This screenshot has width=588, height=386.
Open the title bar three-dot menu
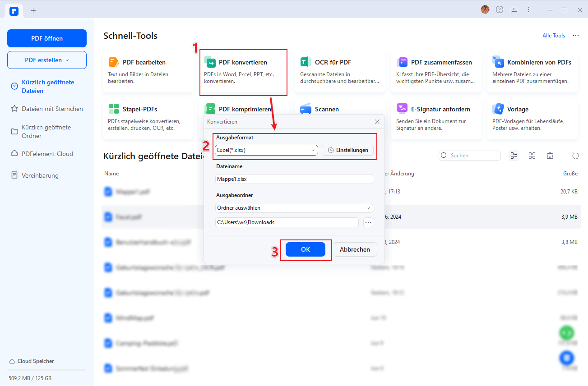528,9
